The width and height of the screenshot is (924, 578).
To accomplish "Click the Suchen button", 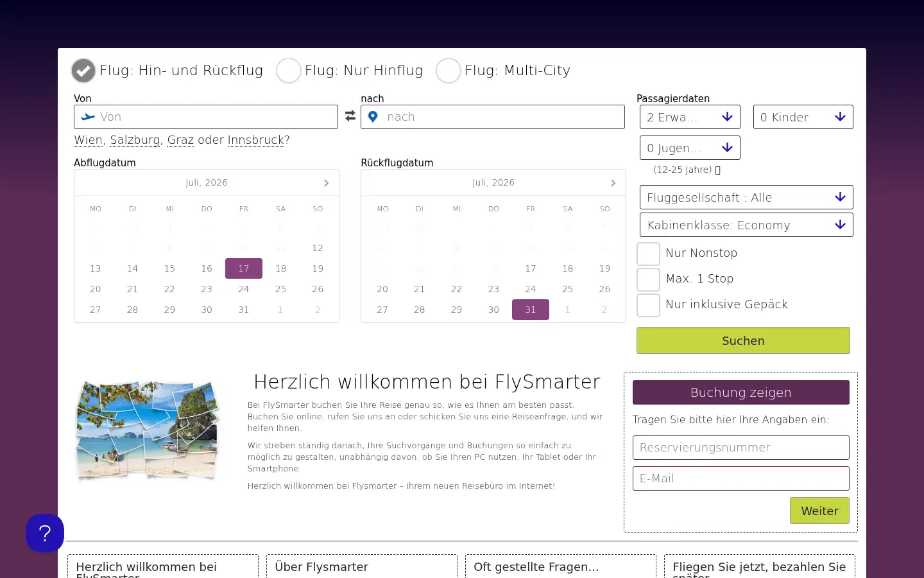I will 743,340.
